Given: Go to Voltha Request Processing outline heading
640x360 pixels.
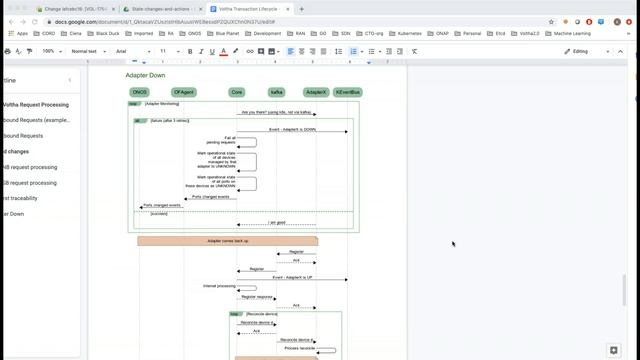Looking at the screenshot, I should pos(36,105).
